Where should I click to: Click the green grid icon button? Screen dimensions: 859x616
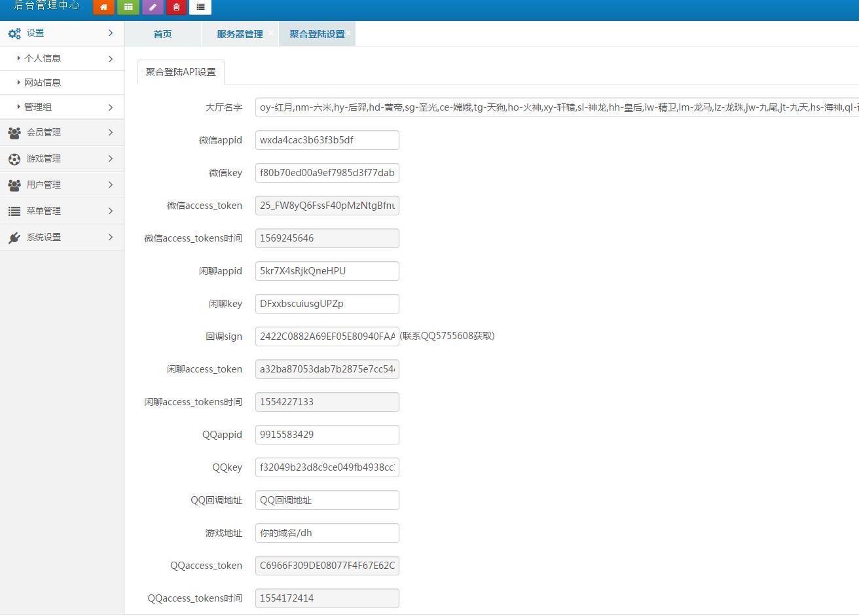point(128,7)
